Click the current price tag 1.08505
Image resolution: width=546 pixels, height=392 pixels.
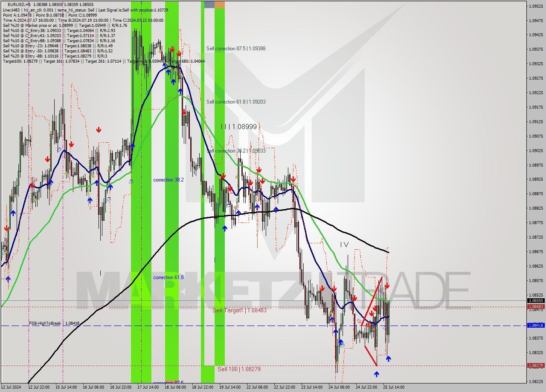pyautogui.click(x=536, y=300)
